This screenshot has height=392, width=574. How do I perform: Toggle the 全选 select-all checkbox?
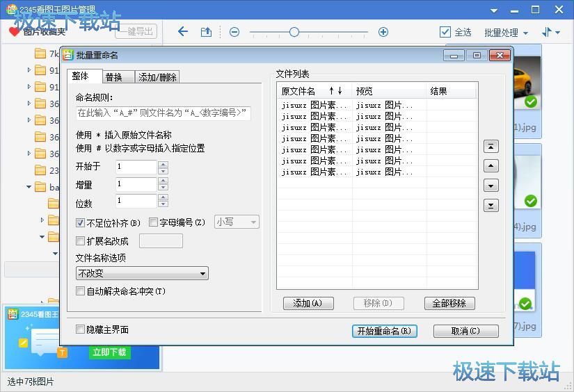445,32
